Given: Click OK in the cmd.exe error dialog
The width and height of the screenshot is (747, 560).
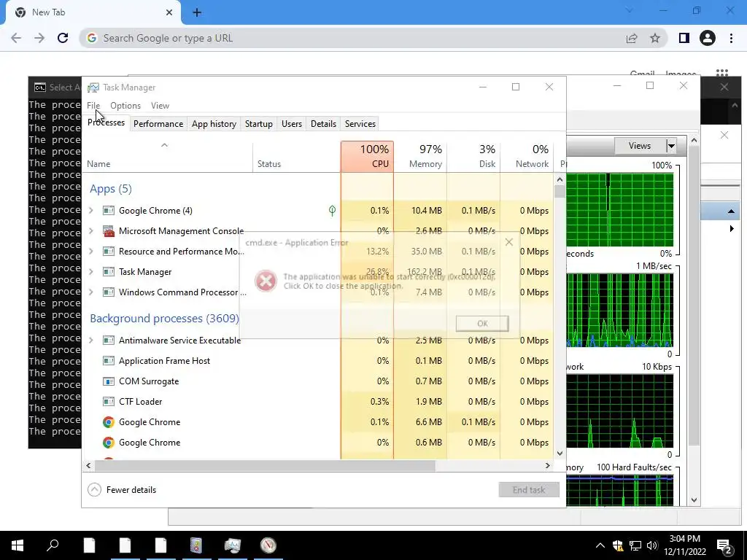Looking at the screenshot, I should 482,324.
